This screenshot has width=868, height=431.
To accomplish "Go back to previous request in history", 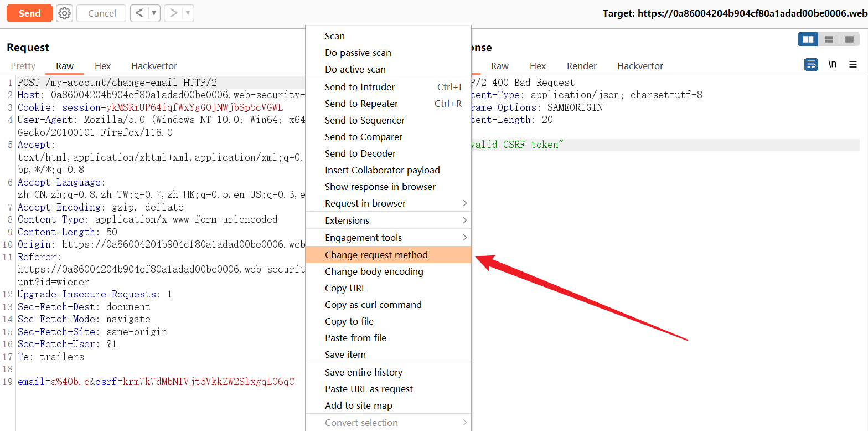I will [x=139, y=13].
